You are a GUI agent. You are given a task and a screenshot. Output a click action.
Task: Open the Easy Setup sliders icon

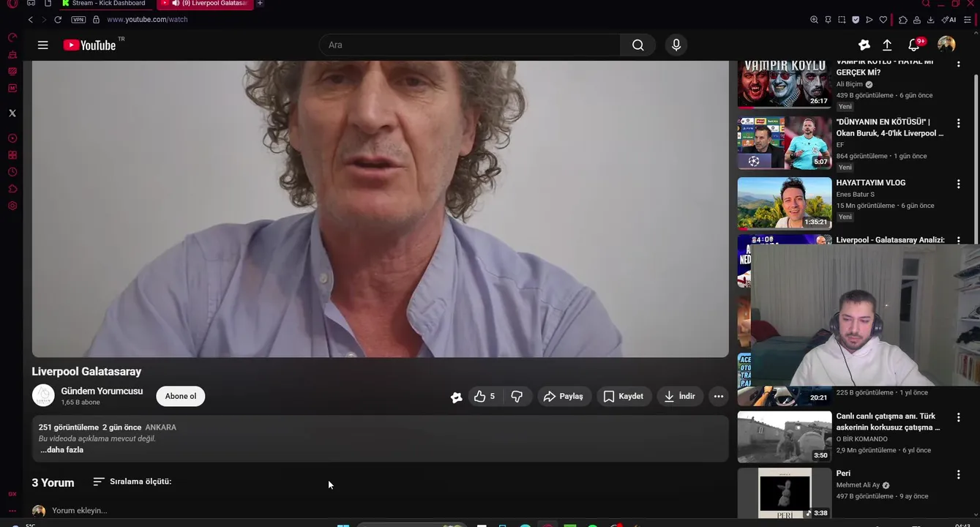point(967,20)
